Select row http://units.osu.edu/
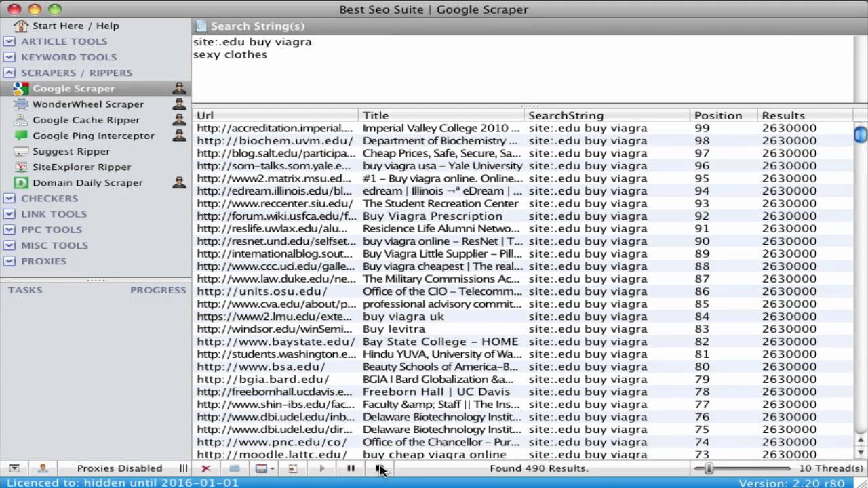The width and height of the screenshot is (868, 488). [x=522, y=291]
